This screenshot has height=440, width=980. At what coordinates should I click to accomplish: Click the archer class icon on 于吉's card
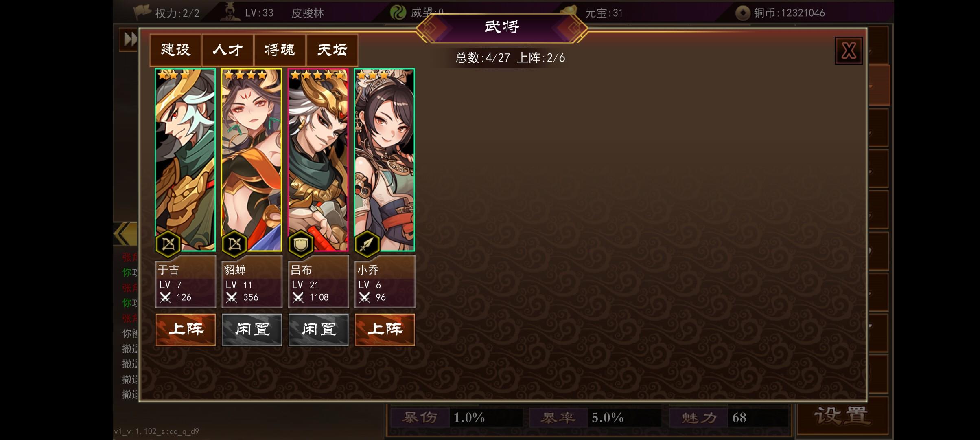coord(168,244)
